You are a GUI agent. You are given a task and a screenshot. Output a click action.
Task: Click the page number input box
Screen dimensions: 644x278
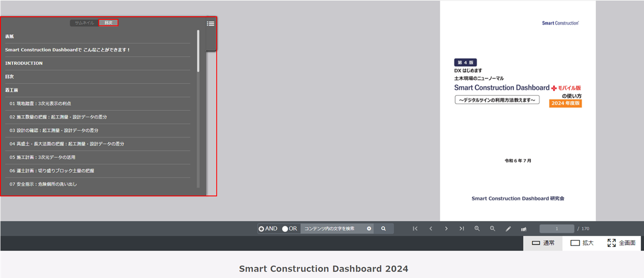[x=557, y=229]
